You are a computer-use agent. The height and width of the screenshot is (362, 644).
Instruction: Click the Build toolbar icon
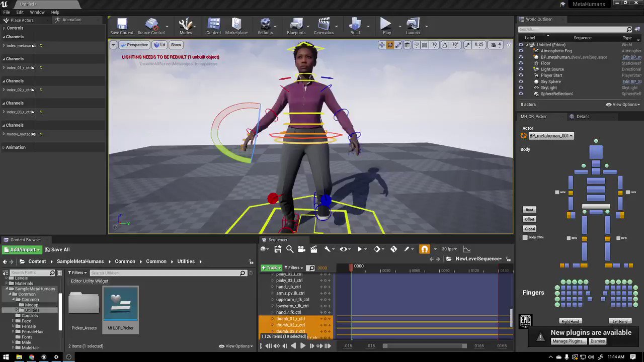pyautogui.click(x=355, y=27)
